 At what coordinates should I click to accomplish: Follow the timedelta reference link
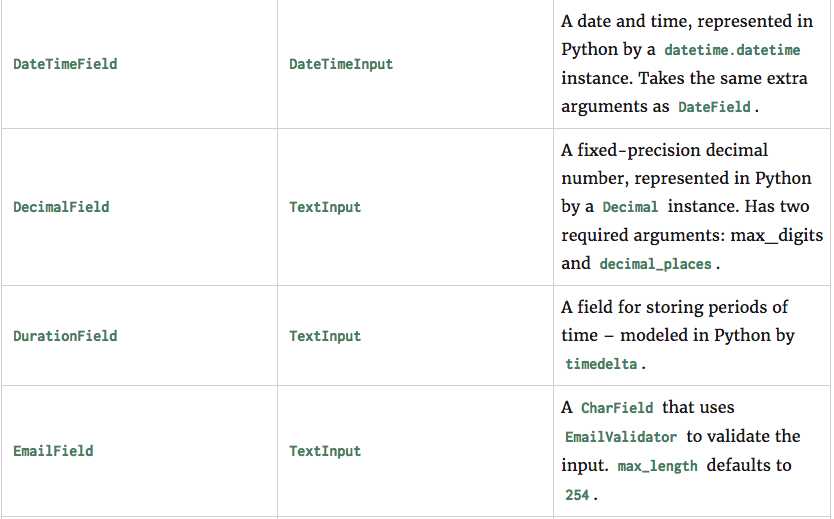(x=601, y=364)
